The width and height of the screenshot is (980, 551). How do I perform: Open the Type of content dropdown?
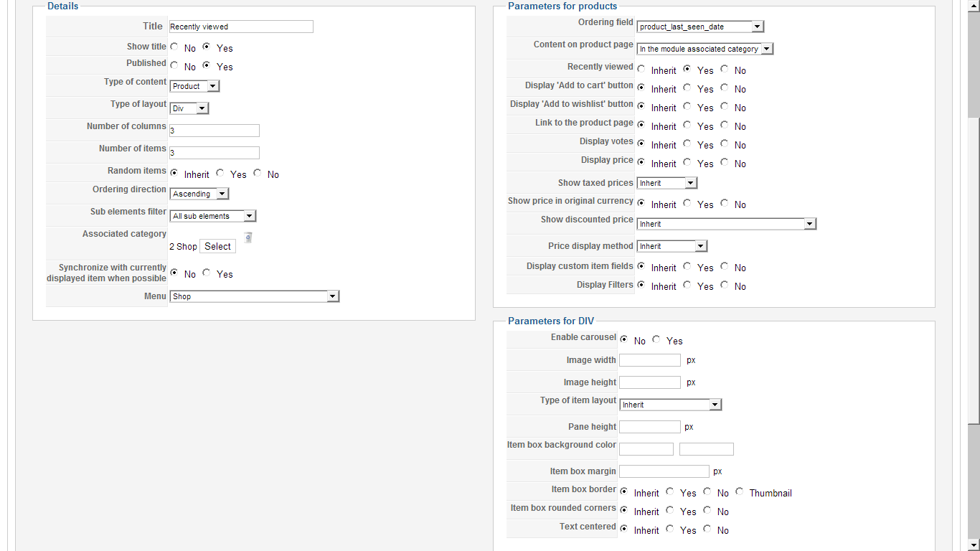click(x=194, y=86)
